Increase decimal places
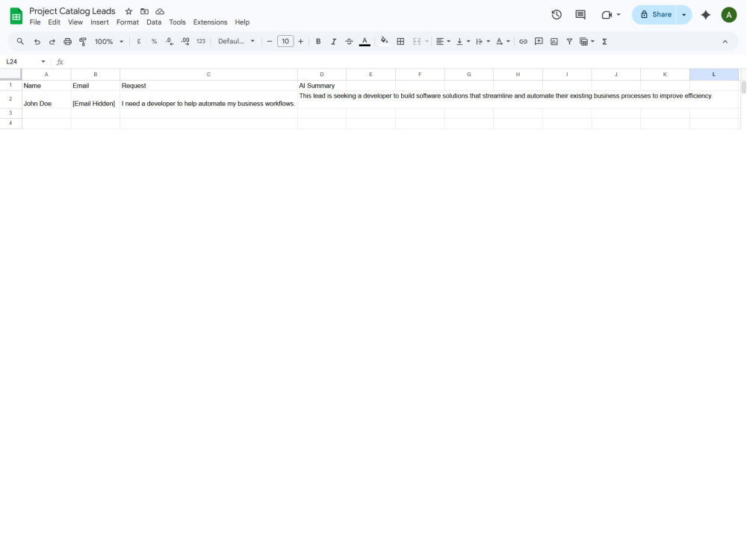Viewport: 747px width, 560px height. click(x=185, y=41)
